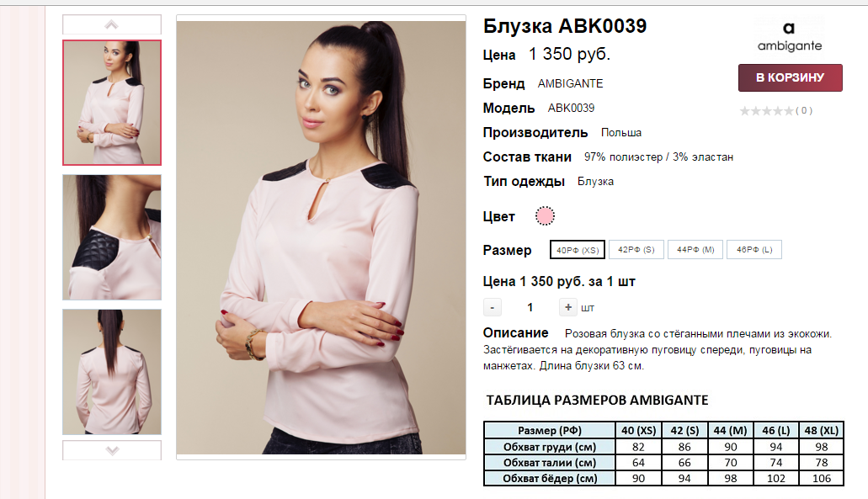The width and height of the screenshot is (868, 499).
Task: View the back-view blouse thumbnail
Action: click(112, 372)
